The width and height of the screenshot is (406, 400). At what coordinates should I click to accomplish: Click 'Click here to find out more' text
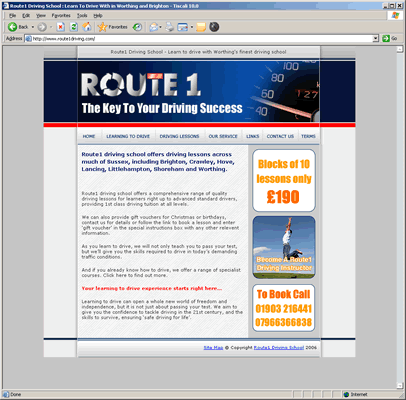pyautogui.click(x=135, y=275)
